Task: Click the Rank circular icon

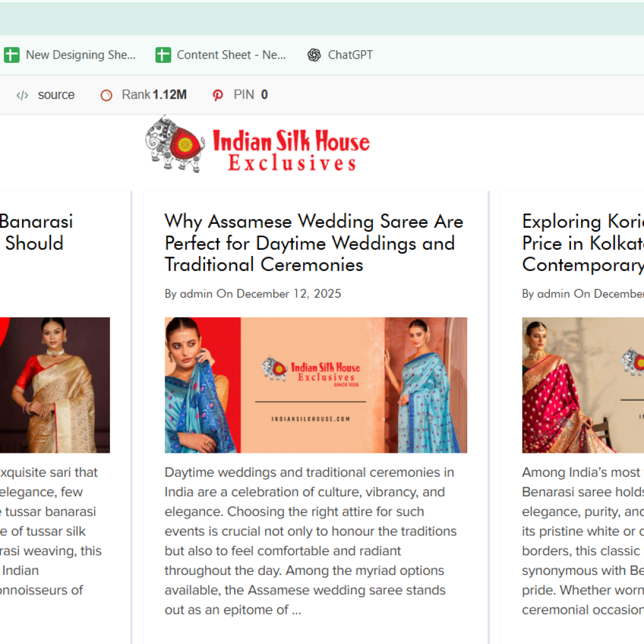Action: click(x=106, y=95)
